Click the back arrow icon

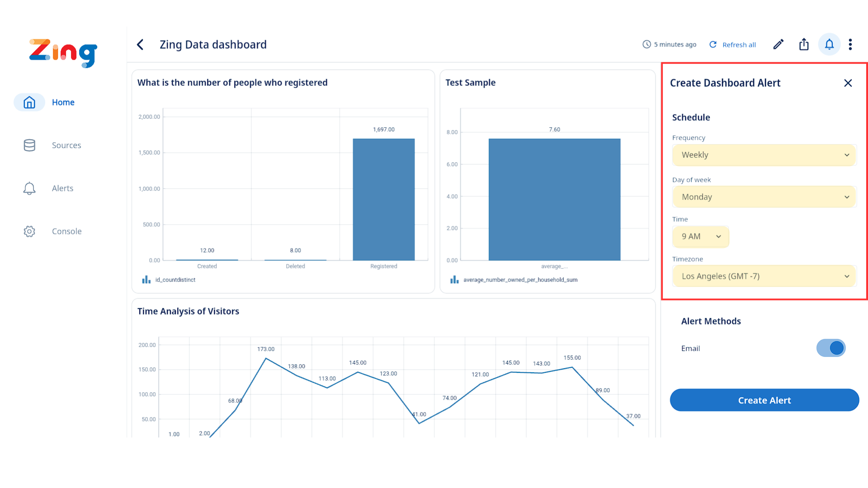pyautogui.click(x=140, y=44)
